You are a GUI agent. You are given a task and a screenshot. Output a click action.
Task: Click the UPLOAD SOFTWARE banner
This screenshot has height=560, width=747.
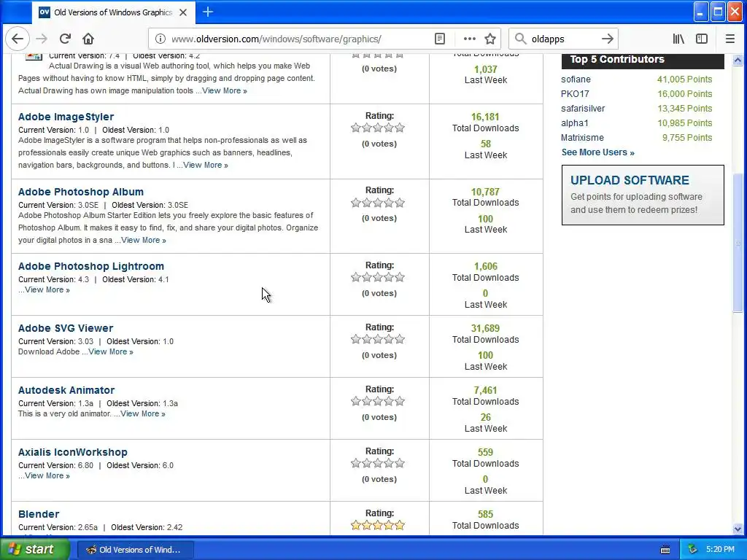pyautogui.click(x=643, y=195)
